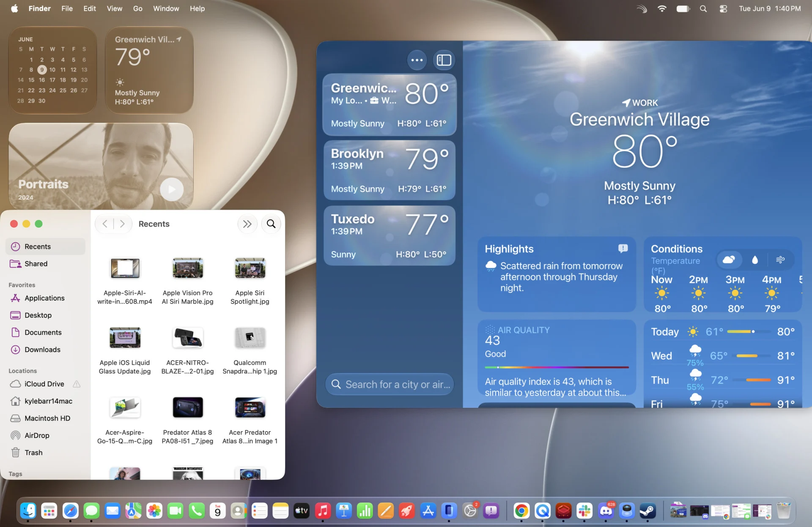Click the Today temperature range bar
Screen dimensions: 812x527
pyautogui.click(x=749, y=332)
